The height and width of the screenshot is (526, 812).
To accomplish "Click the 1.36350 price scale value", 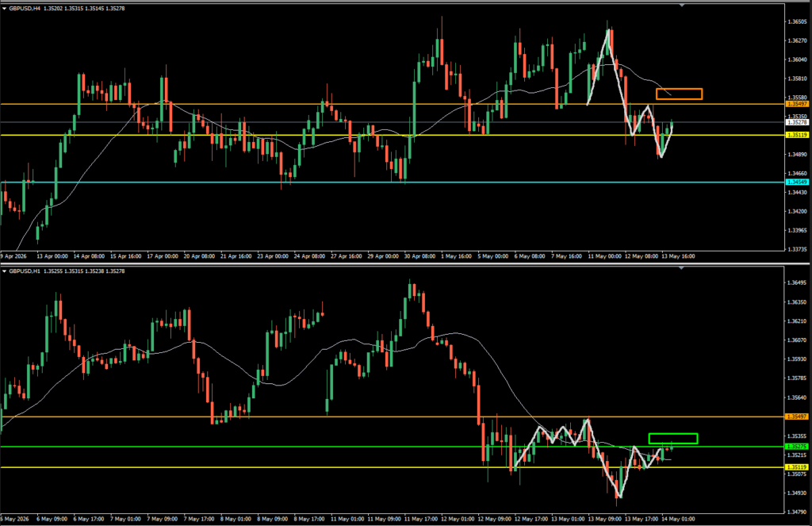I will coord(798,302).
